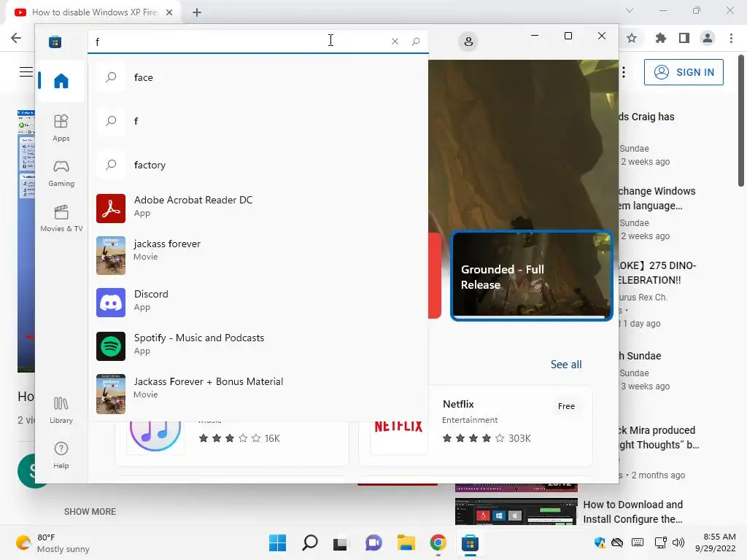Click the Microsoft Store logo icon
The height and width of the screenshot is (560, 747).
(x=55, y=42)
